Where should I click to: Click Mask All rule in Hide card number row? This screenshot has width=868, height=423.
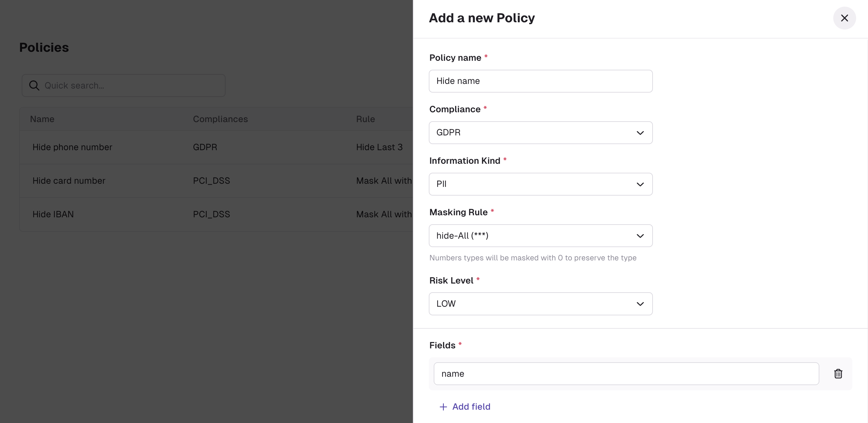point(384,181)
